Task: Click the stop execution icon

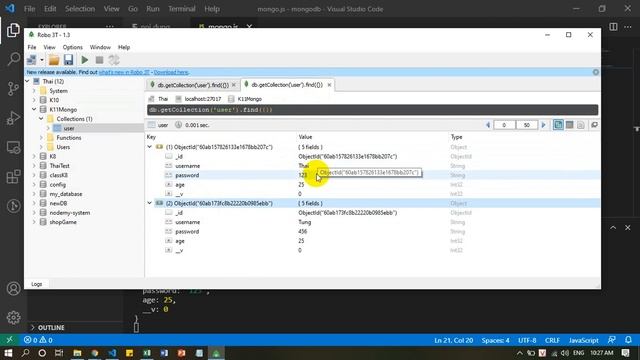Action: [99, 60]
